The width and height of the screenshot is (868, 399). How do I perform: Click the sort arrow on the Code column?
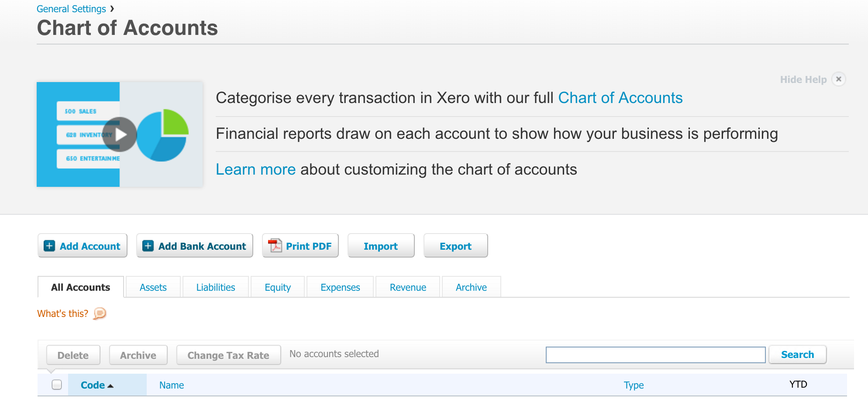[110, 385]
